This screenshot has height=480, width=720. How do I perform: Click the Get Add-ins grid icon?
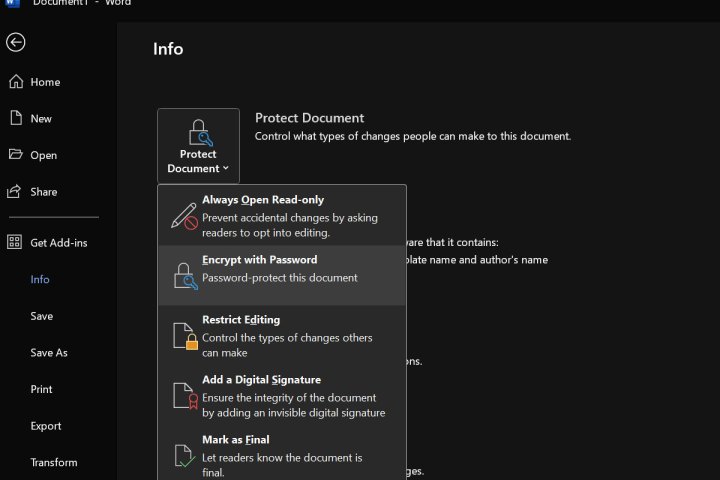(x=15, y=242)
